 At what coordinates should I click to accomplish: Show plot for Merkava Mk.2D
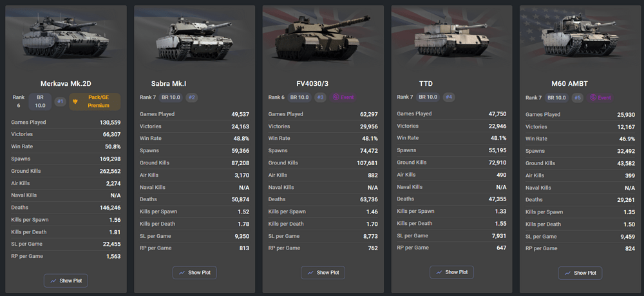click(66, 281)
